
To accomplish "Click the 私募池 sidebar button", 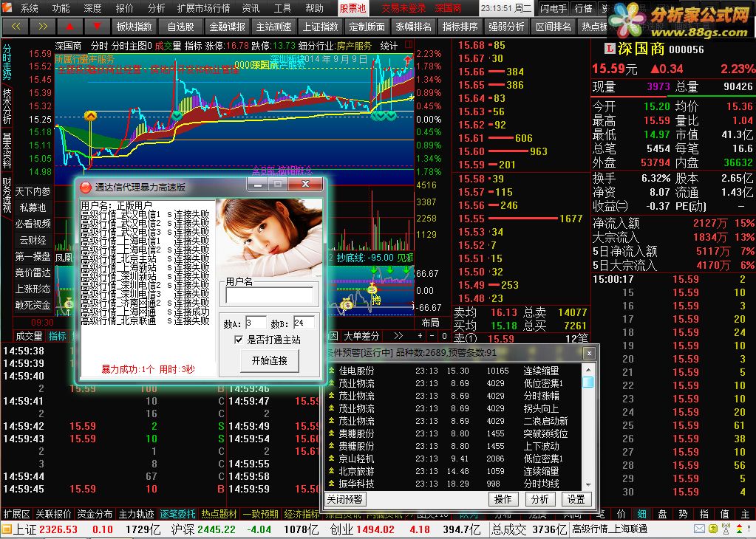I will tap(33, 207).
